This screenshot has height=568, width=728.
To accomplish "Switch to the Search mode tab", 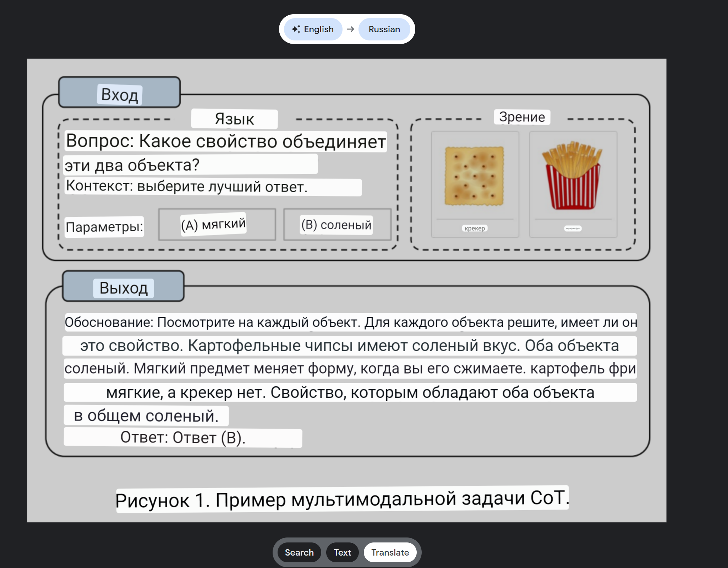I will coord(299,552).
